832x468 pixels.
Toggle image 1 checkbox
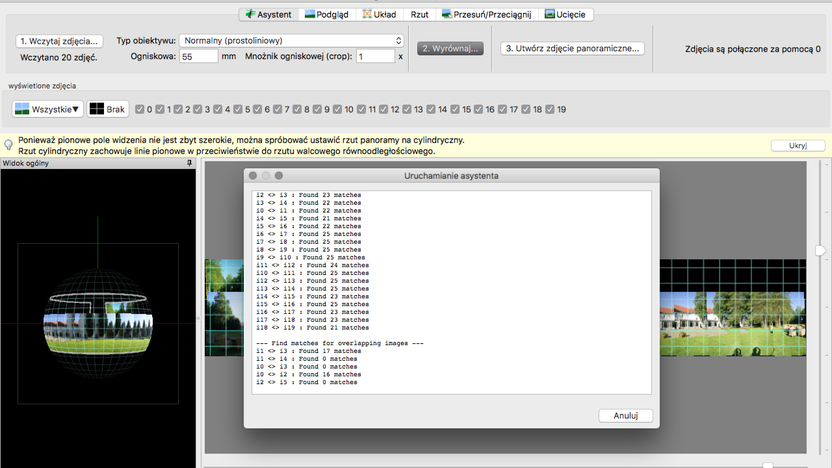(x=160, y=109)
